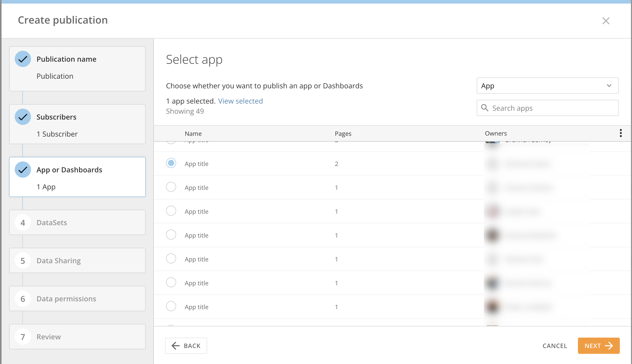Viewport: 632px width, 364px height.
Task: Focus the Search apps field
Action: (547, 108)
